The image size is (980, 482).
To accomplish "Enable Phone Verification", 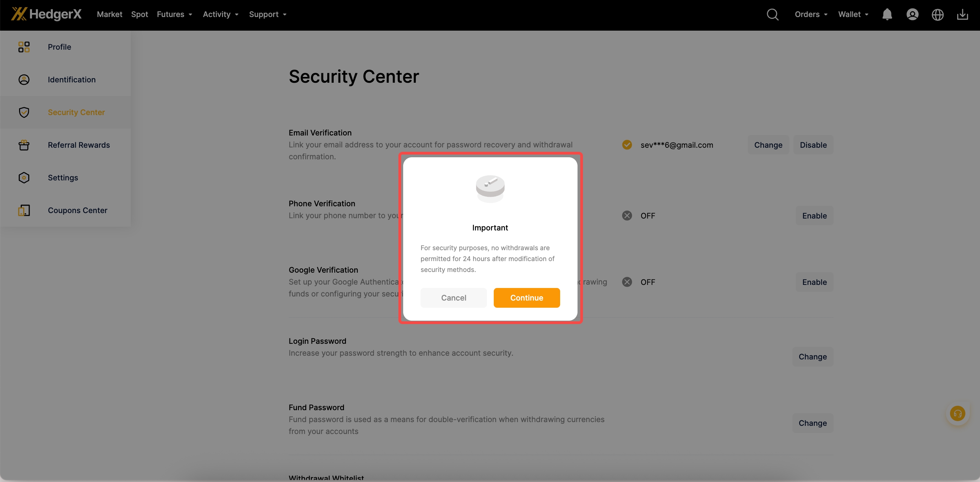I will [814, 216].
